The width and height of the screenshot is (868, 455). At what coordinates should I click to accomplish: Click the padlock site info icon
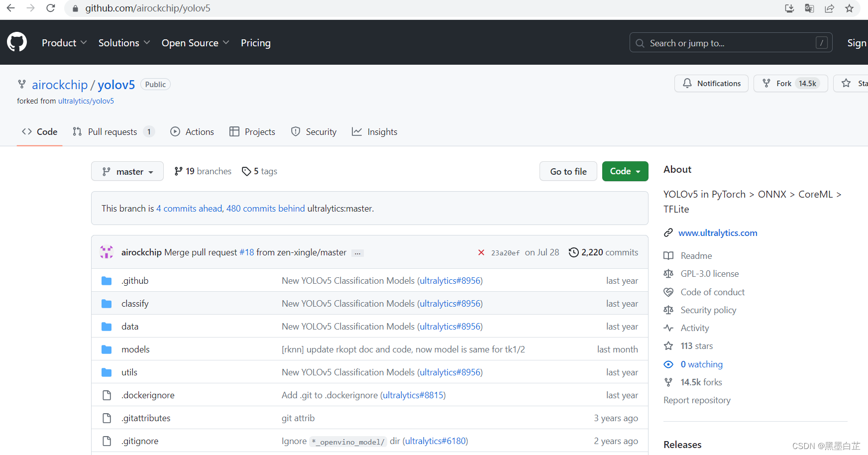[75, 8]
